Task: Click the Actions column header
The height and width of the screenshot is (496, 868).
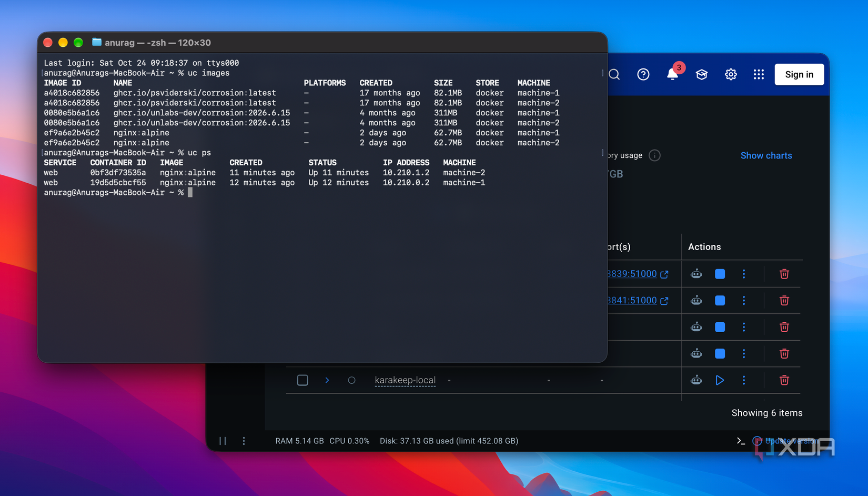Action: (704, 247)
